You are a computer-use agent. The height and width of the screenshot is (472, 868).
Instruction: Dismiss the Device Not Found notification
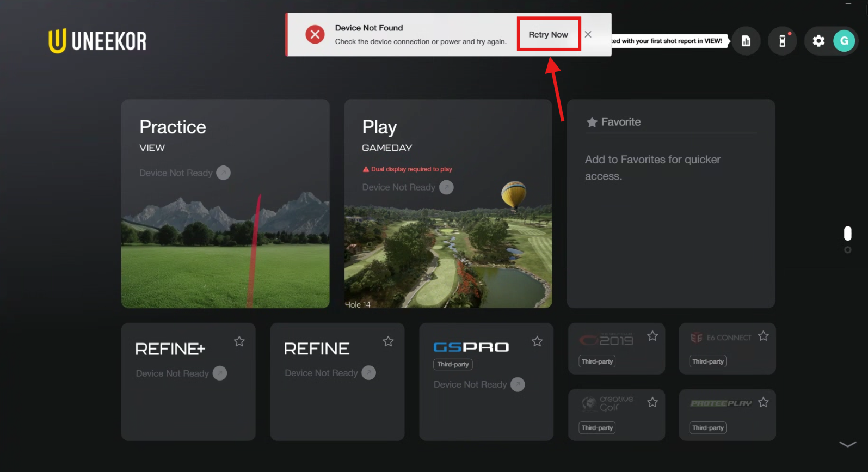[x=588, y=34]
